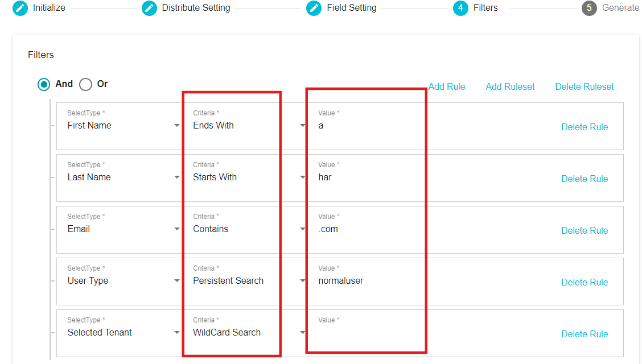The image size is (642, 364).
Task: Select the And radio button
Action: (x=44, y=84)
